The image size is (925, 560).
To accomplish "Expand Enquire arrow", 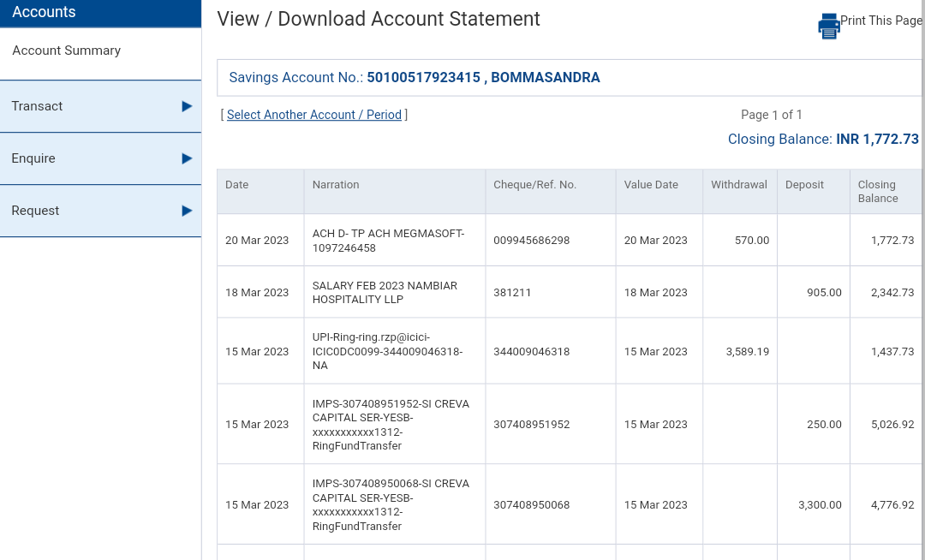I will click(187, 158).
